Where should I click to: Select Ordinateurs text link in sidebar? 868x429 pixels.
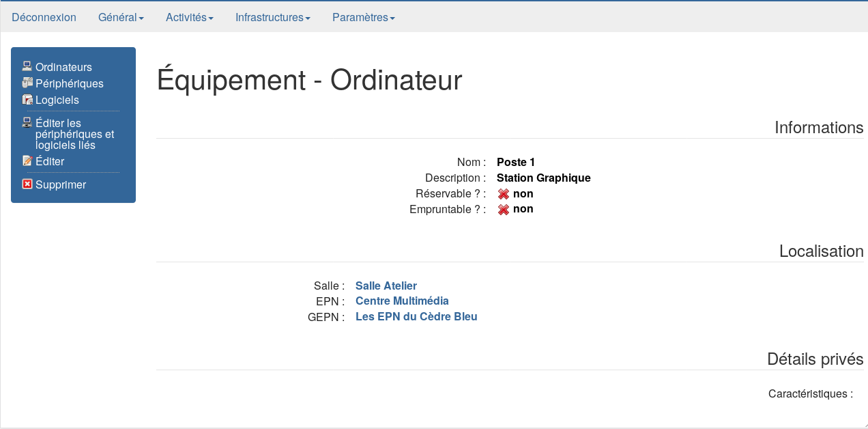[x=63, y=67]
